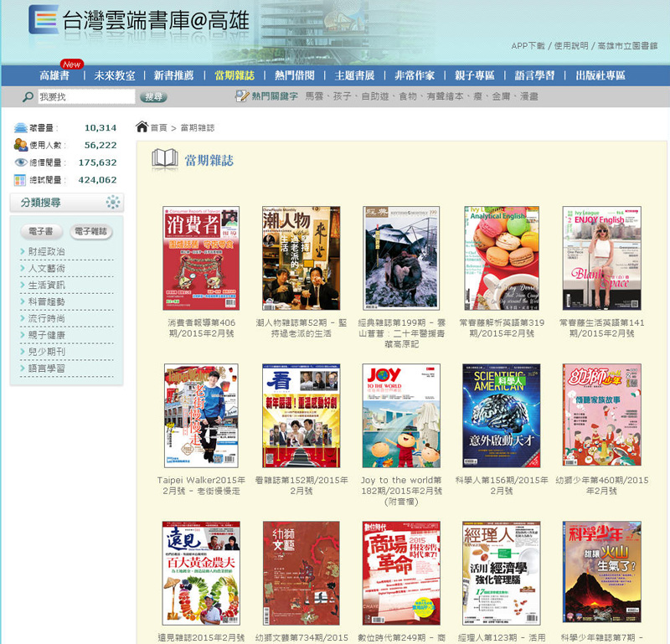Open 語言學習 in navigation bar

534,75
